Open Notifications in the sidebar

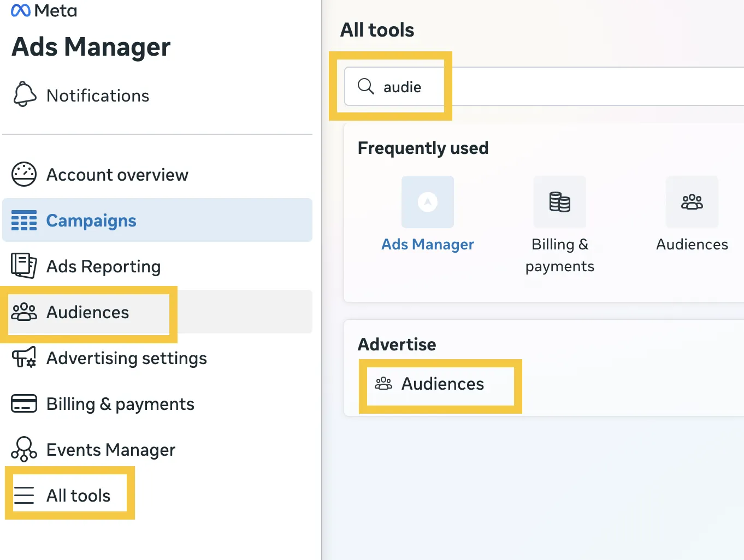[157, 96]
